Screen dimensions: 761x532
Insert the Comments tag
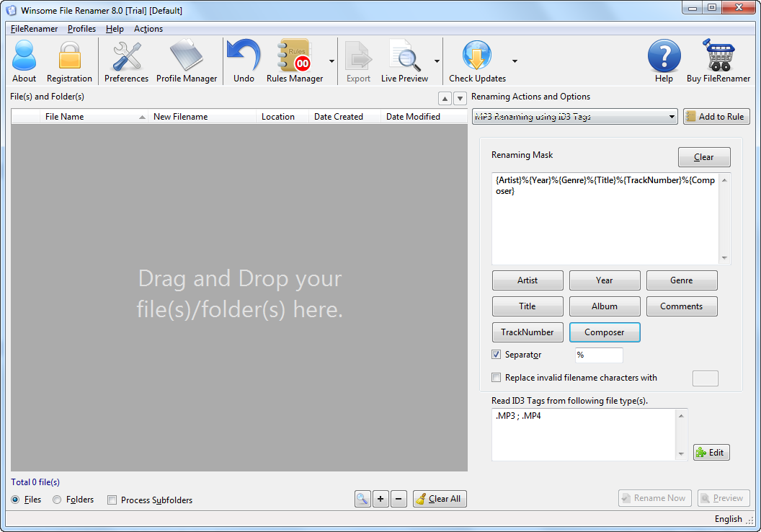pyautogui.click(x=682, y=306)
